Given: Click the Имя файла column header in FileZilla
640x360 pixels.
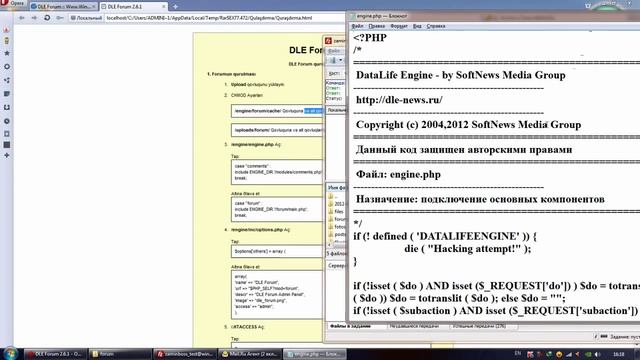Looking at the screenshot, I should click(x=336, y=187).
